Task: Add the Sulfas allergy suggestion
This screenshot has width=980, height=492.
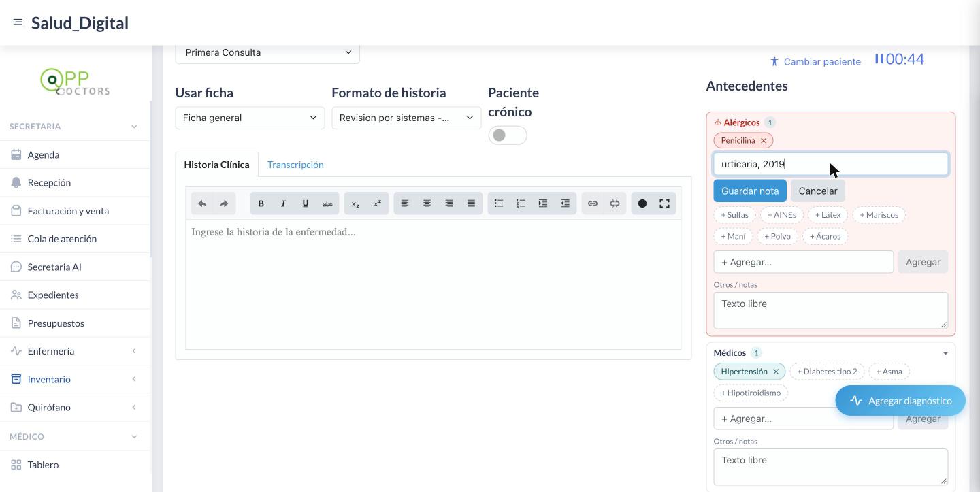Action: coord(735,215)
